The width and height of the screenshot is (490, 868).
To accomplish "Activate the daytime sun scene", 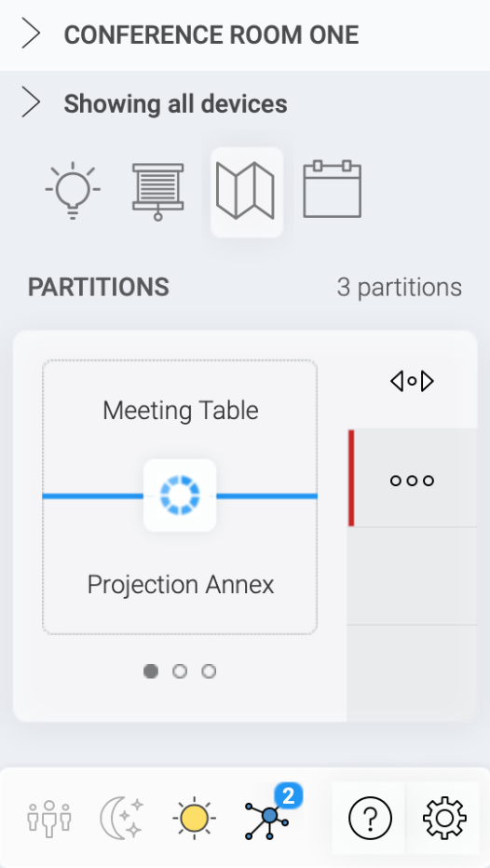I will click(x=194, y=818).
